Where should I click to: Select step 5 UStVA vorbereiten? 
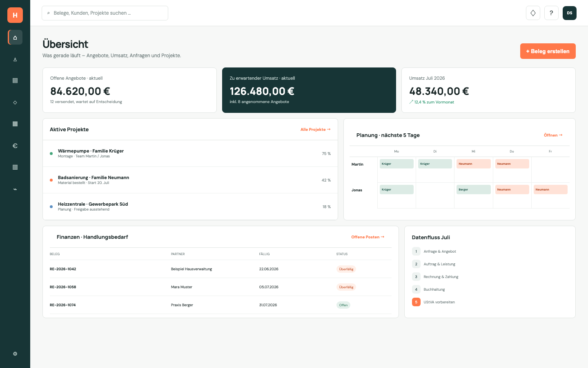433,302
